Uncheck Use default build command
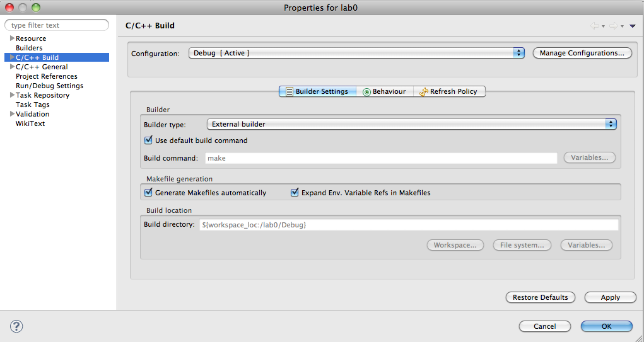 [x=149, y=140]
